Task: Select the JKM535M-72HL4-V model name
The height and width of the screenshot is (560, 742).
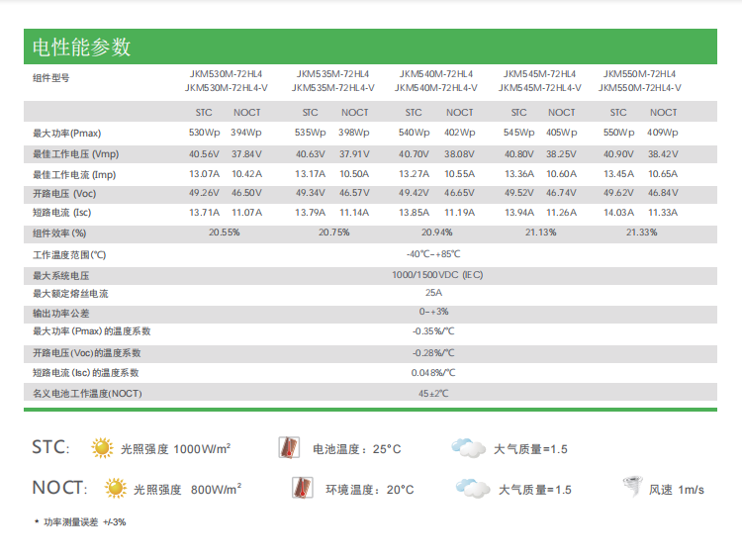Action: tap(333, 88)
